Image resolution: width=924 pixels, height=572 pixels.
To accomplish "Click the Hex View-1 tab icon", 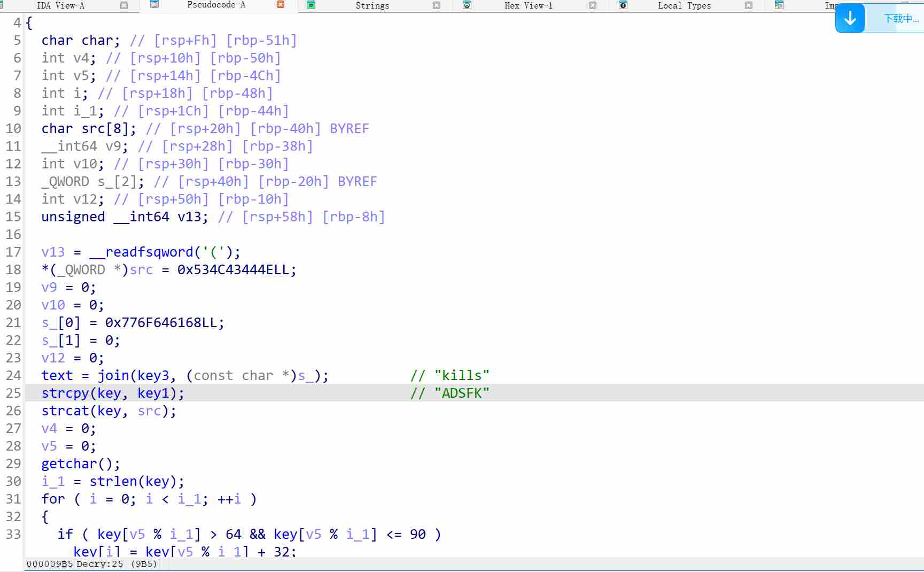I will click(467, 5).
